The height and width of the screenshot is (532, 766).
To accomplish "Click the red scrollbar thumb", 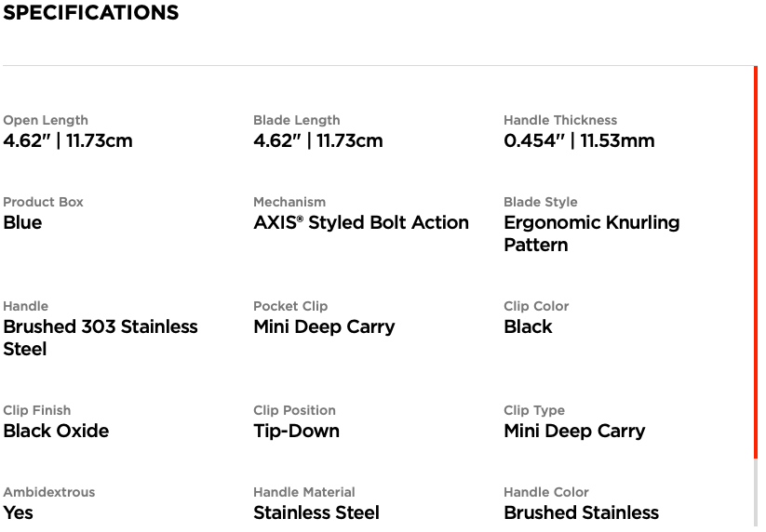I will 756,262.
